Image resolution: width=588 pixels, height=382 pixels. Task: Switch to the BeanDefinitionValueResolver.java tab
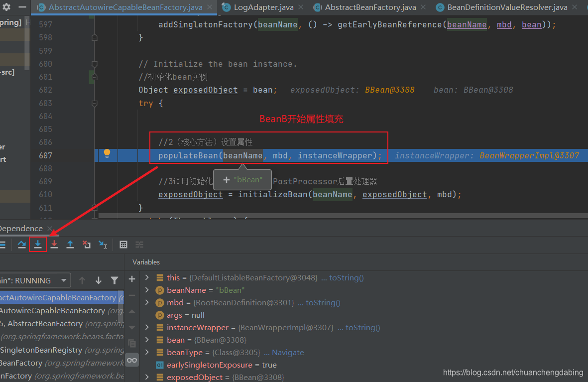[507, 7]
